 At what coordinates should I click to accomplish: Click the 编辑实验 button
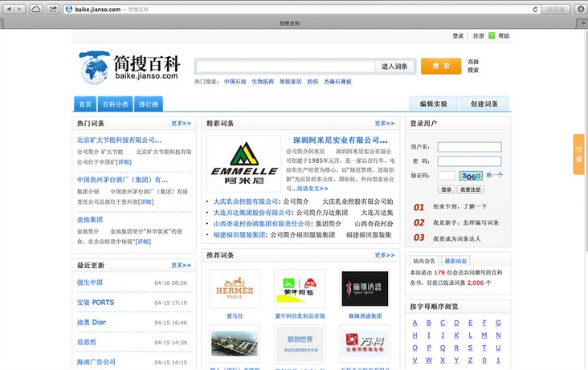(x=434, y=104)
